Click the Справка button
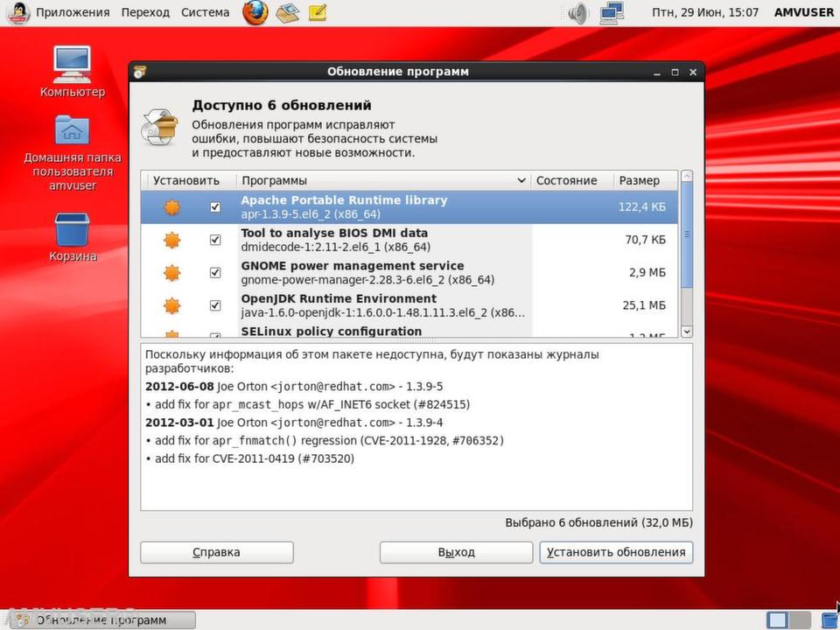 [x=217, y=552]
